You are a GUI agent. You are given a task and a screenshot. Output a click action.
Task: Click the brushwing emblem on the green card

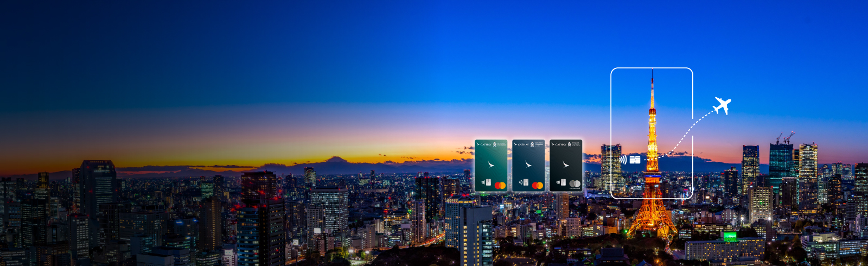491,164
